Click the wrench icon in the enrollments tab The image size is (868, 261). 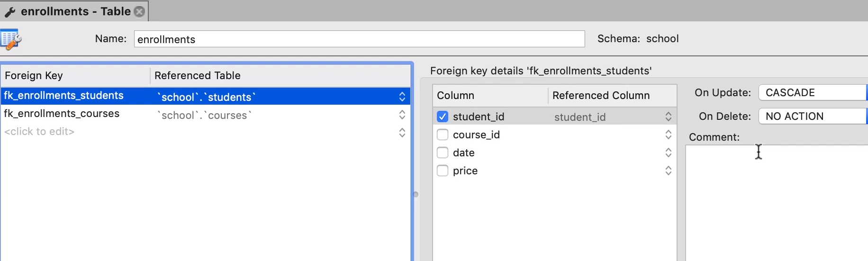pos(10,12)
